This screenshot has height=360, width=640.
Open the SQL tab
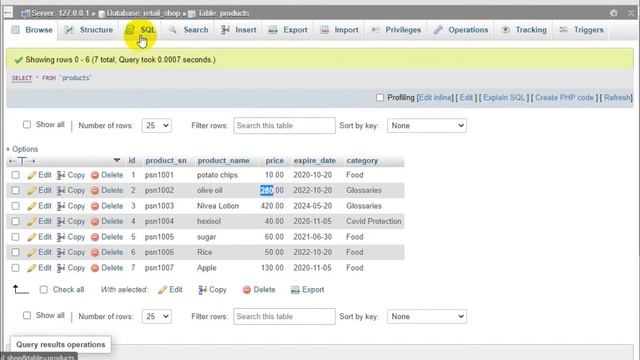[140, 30]
